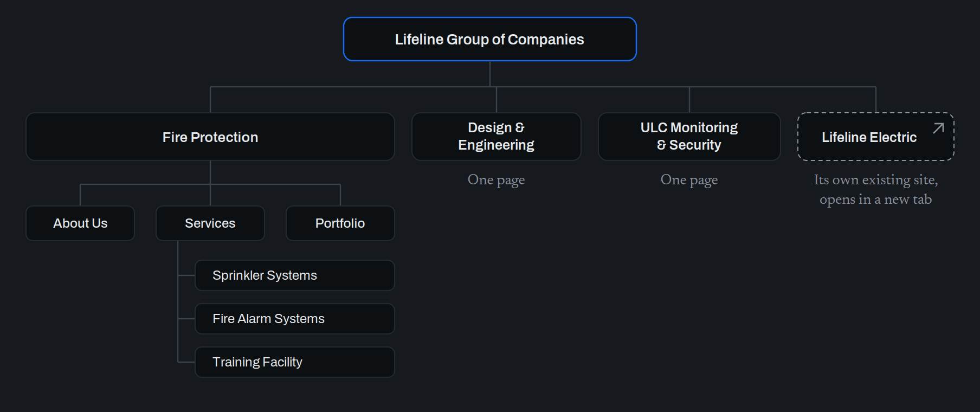Select Sprinkler Systems under Services
The height and width of the screenshot is (412, 980).
pyautogui.click(x=295, y=275)
